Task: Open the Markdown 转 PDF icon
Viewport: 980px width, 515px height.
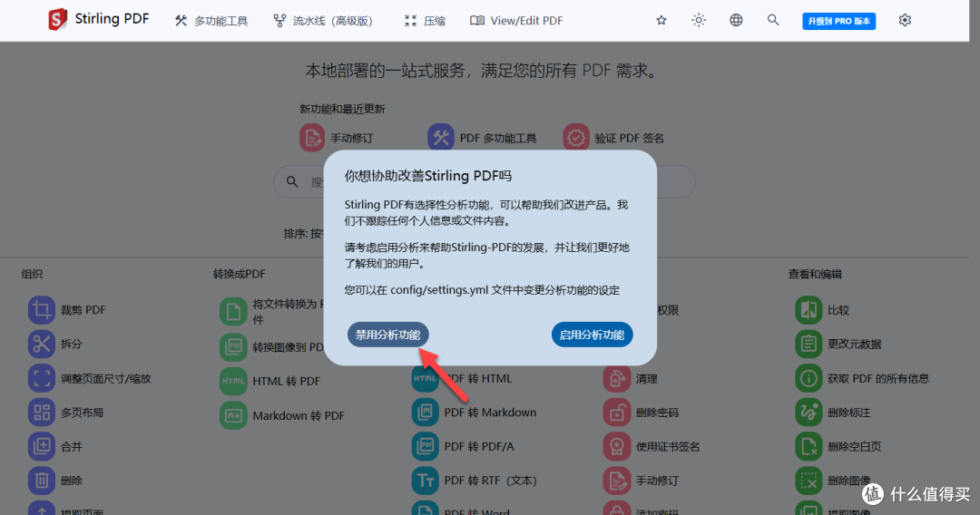Action: (233, 416)
